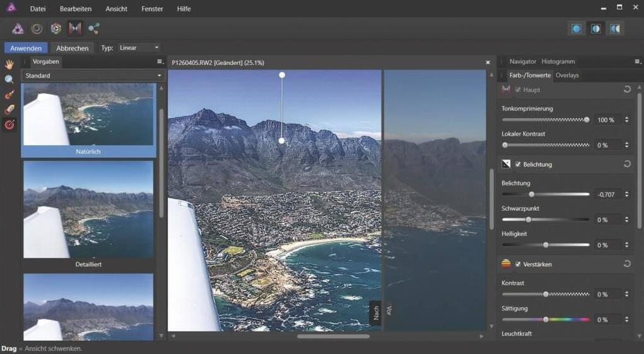644x354 pixels.
Task: Disable the Belichtung checkbox
Action: tap(518, 164)
